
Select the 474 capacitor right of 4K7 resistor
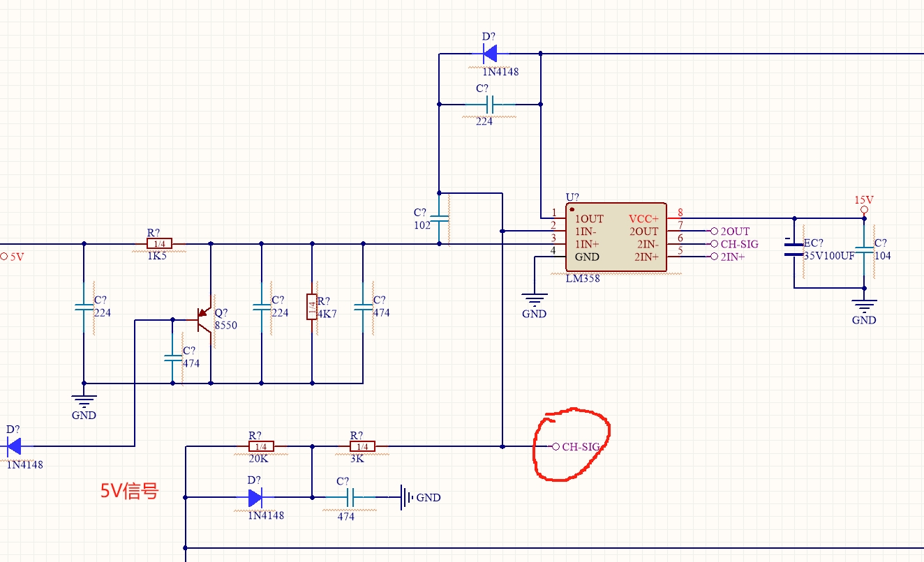(362, 307)
